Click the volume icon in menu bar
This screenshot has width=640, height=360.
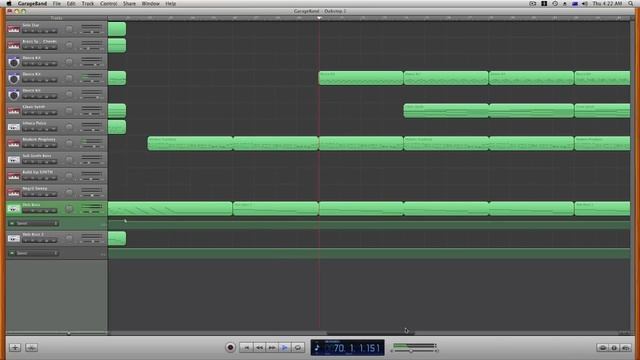click(584, 3)
